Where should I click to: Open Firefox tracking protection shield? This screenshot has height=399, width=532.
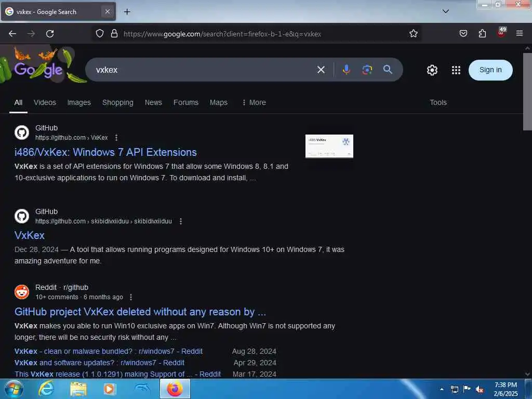click(99, 34)
